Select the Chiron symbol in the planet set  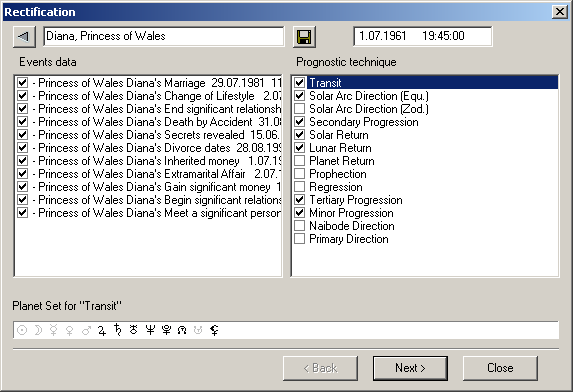pos(215,330)
